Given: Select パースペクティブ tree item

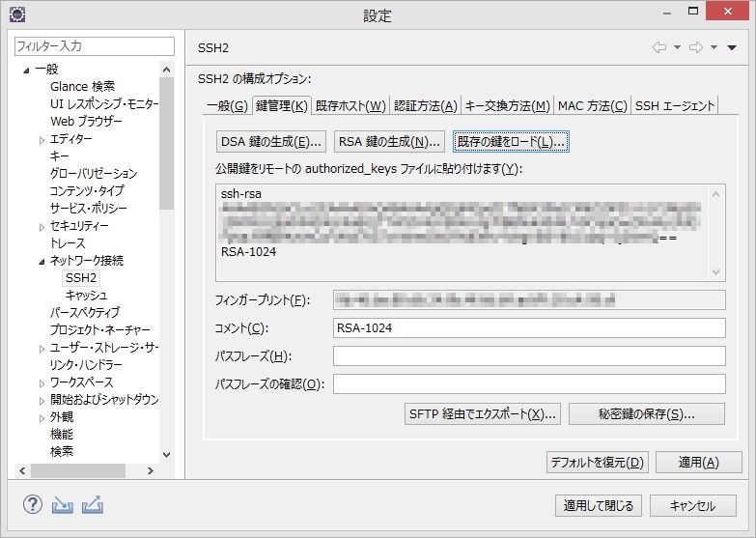Looking at the screenshot, I should click(84, 312).
